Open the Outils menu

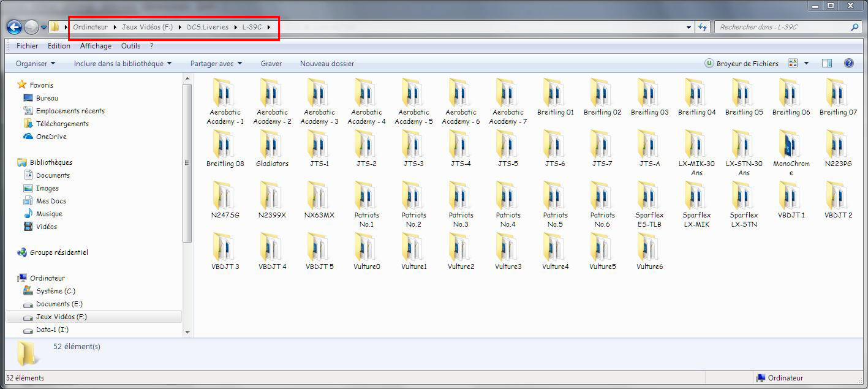[x=130, y=46]
